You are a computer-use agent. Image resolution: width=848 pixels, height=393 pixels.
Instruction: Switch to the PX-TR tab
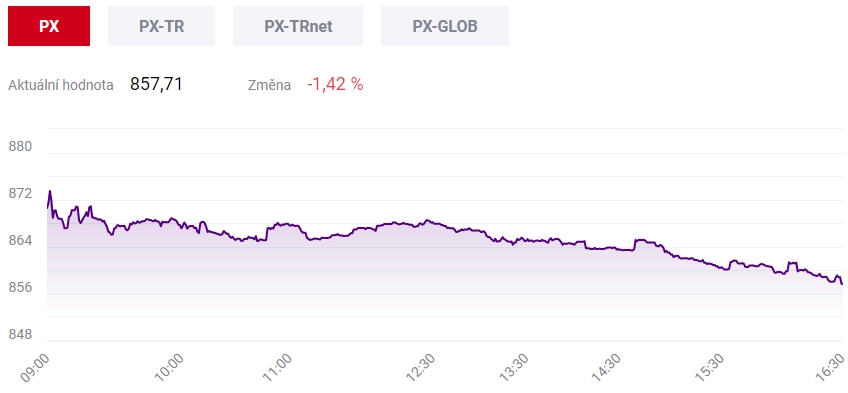coord(161,26)
